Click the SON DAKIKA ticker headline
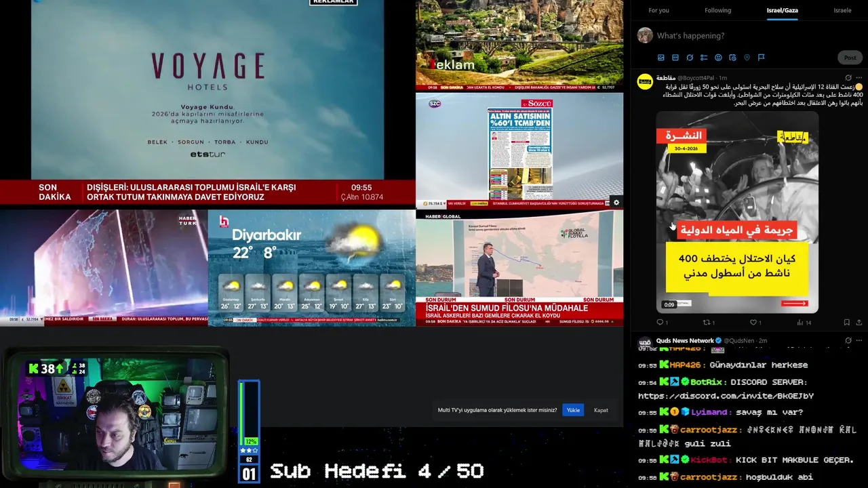This screenshot has width=868, height=488. click(x=191, y=192)
